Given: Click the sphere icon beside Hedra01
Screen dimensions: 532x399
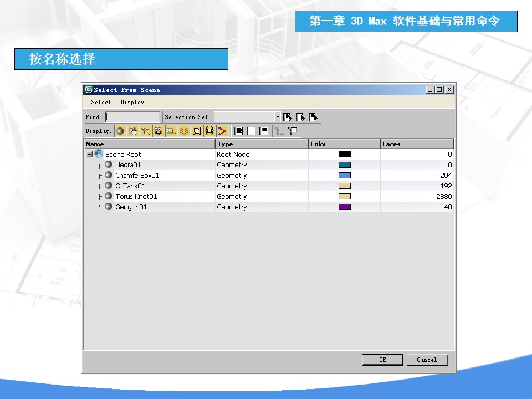Looking at the screenshot, I should click(109, 165).
